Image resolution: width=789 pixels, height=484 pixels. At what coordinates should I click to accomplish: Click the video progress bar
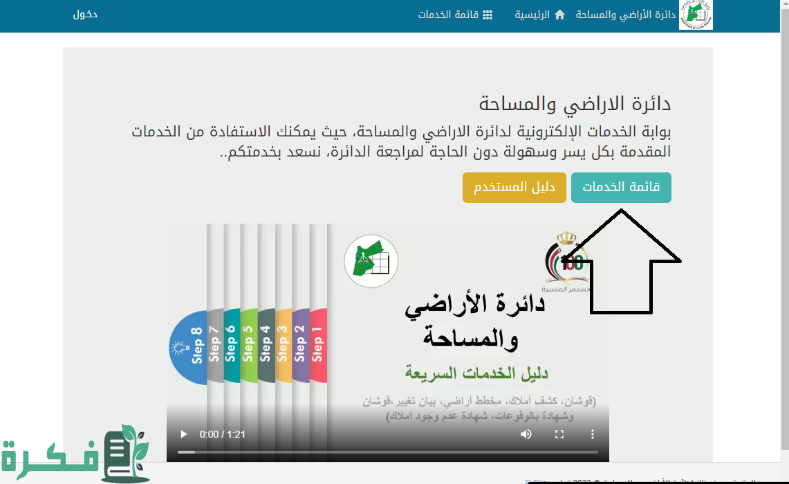click(387, 452)
